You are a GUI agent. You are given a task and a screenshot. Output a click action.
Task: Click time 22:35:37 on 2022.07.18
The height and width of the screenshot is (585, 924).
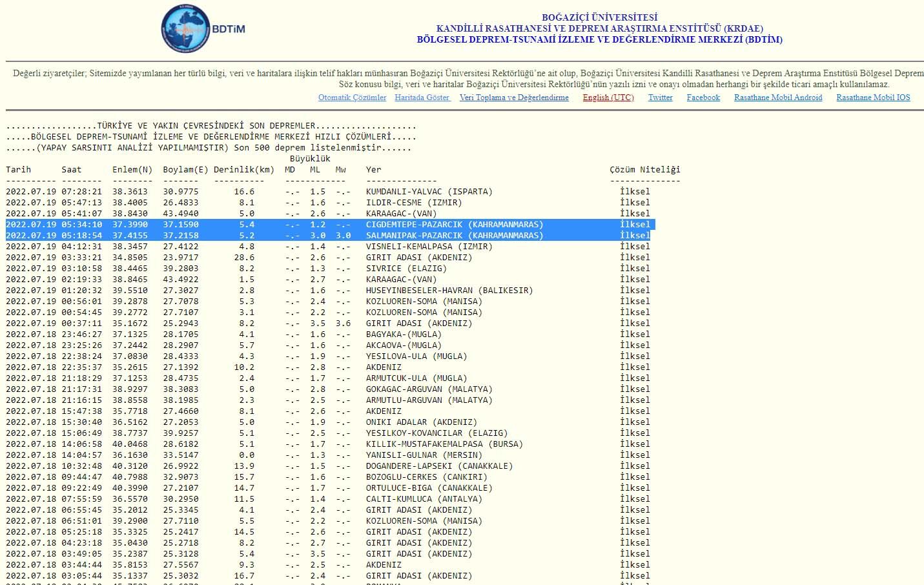point(82,367)
